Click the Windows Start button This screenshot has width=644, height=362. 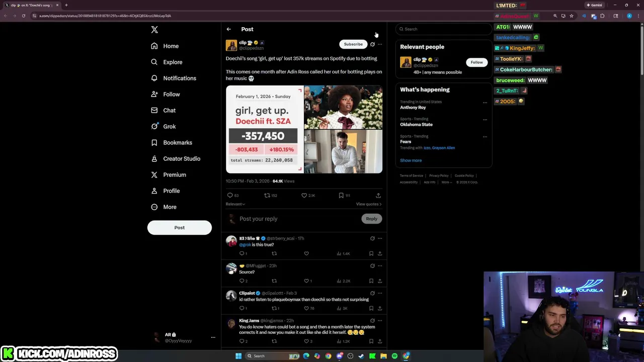(238, 356)
